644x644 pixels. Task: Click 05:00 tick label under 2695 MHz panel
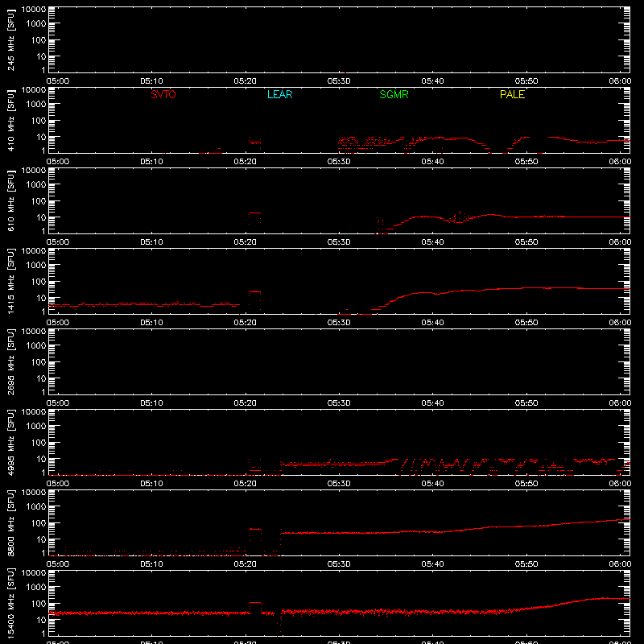58,403
